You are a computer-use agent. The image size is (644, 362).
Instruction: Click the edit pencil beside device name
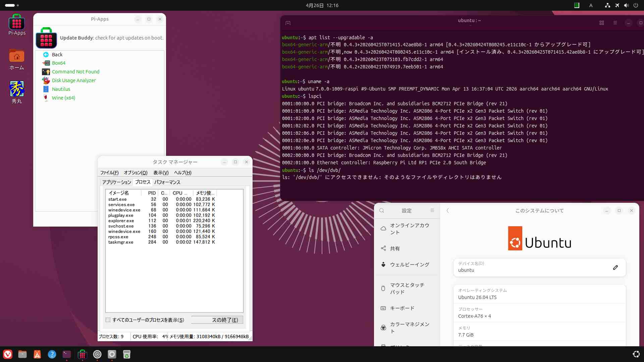(x=615, y=267)
